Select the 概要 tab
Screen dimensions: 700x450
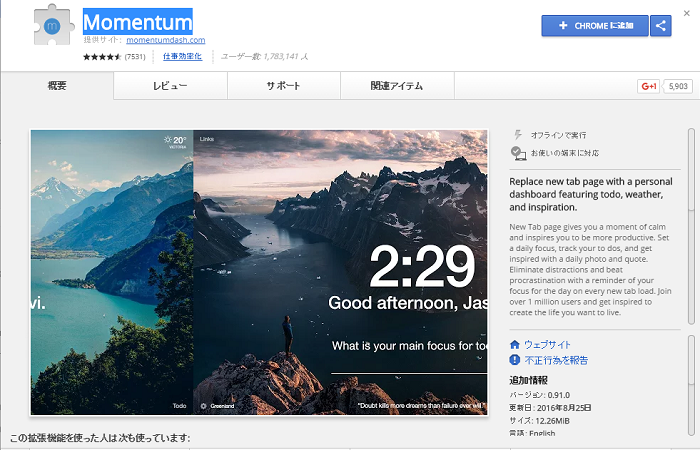coord(57,85)
